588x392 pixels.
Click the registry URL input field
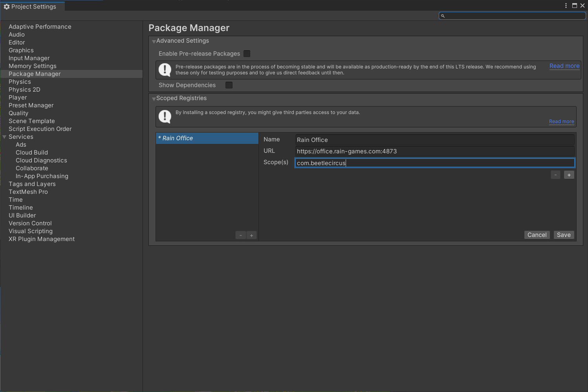[435, 151]
